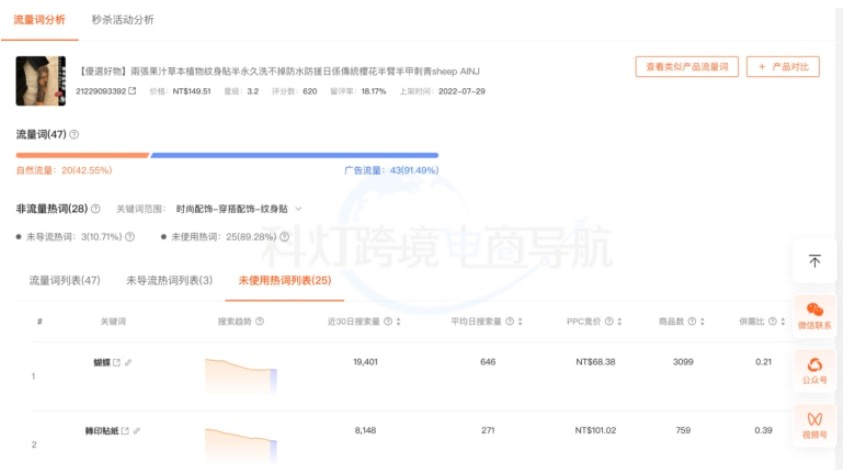Viewport: 848px width, 470px height.
Task: Sort by PPC竞价
Action: pyautogui.click(x=620, y=321)
